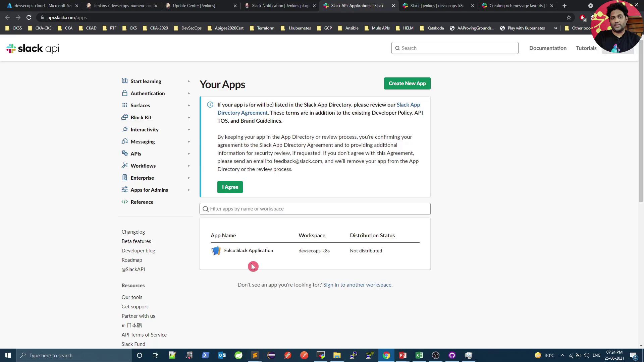Image resolution: width=644 pixels, height=362 pixels.
Task: Click the Block Kit sidebar icon
Action: 125,117
